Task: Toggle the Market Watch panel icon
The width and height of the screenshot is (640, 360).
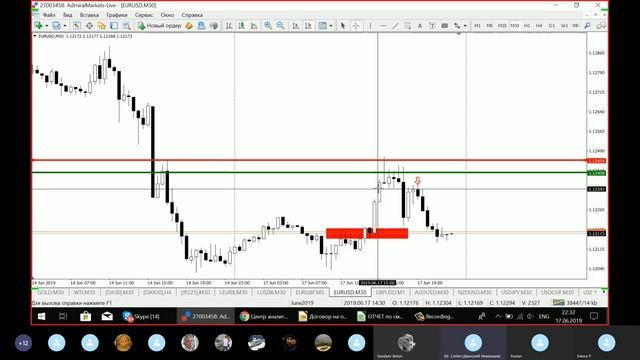Action: 76,26
